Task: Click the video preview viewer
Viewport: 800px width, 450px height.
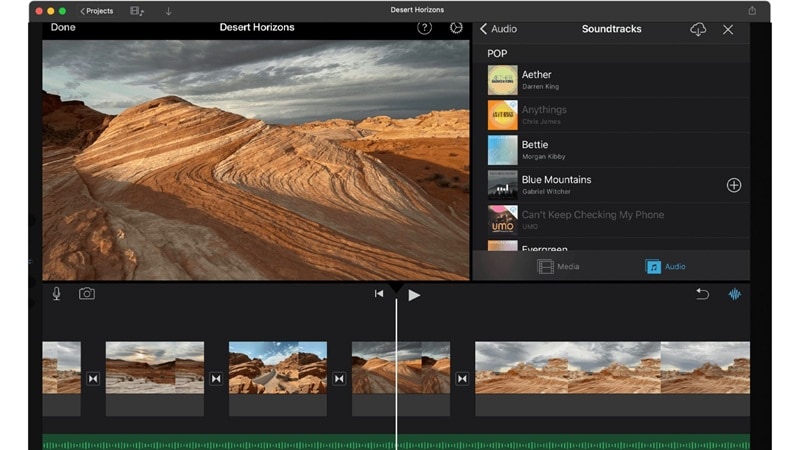Action: point(256,160)
